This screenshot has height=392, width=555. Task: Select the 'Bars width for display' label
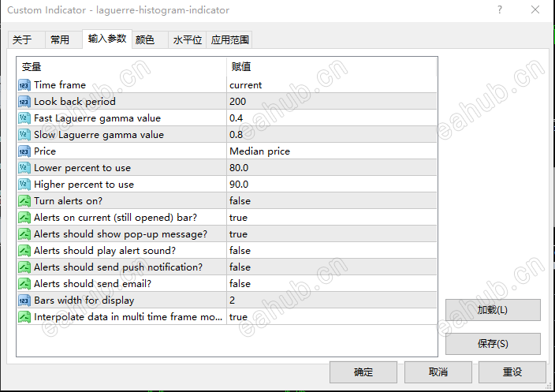84,301
